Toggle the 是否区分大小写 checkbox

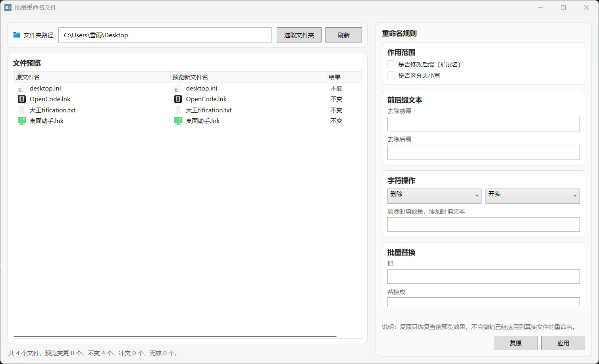[x=391, y=75]
